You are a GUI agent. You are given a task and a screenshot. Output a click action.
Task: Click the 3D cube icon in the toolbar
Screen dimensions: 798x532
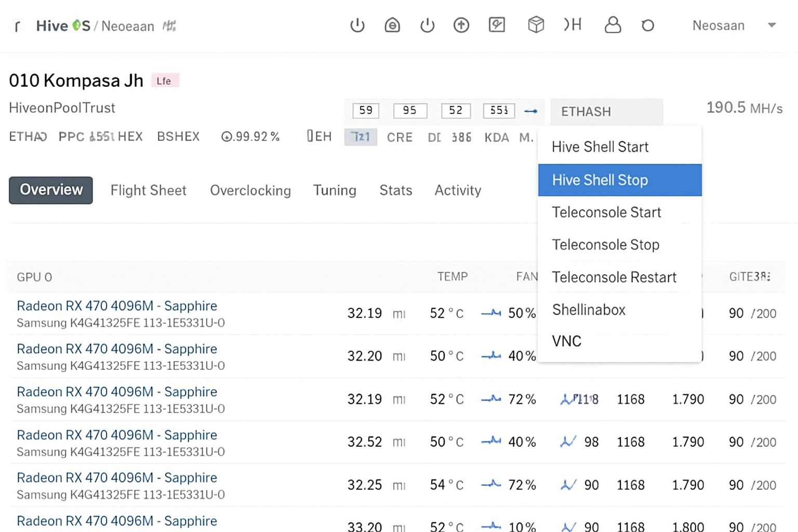(x=536, y=24)
